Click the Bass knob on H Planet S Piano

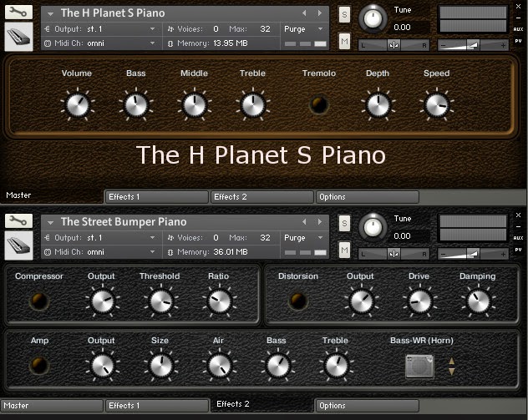tap(136, 104)
